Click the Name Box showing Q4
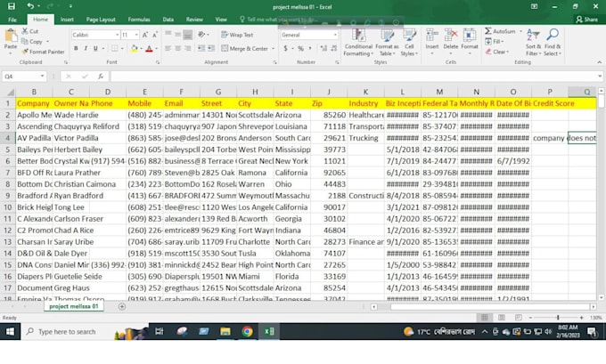This screenshot has height=364, width=606. 24,77
